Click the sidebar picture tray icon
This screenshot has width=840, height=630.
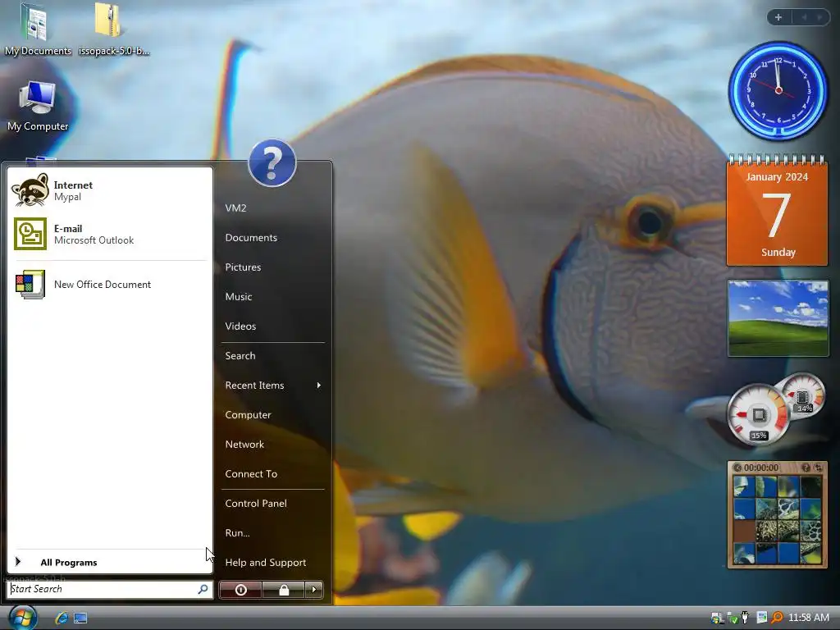(x=762, y=618)
